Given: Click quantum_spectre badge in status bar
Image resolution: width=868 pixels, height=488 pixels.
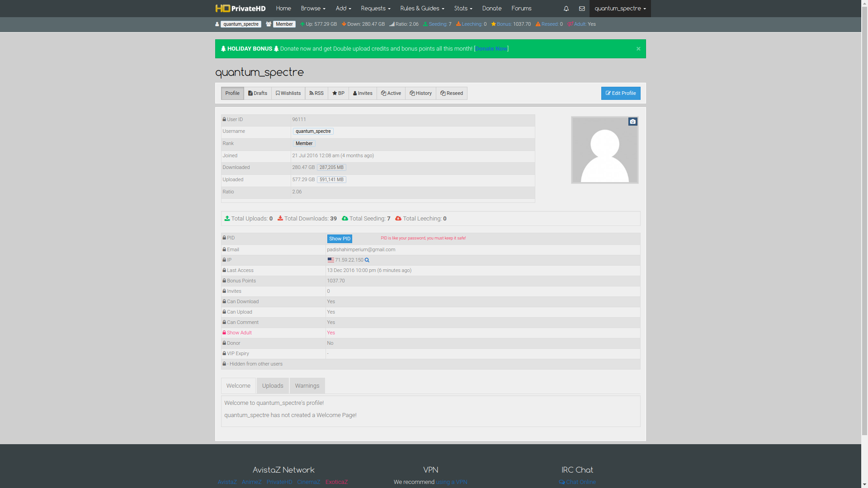Looking at the screenshot, I should pyautogui.click(x=241, y=24).
